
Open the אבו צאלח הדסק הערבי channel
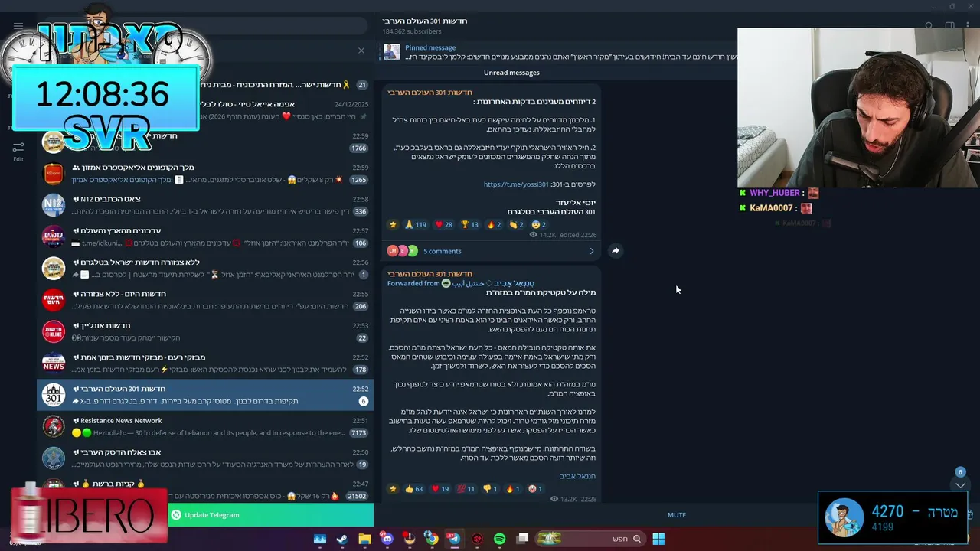click(x=205, y=458)
